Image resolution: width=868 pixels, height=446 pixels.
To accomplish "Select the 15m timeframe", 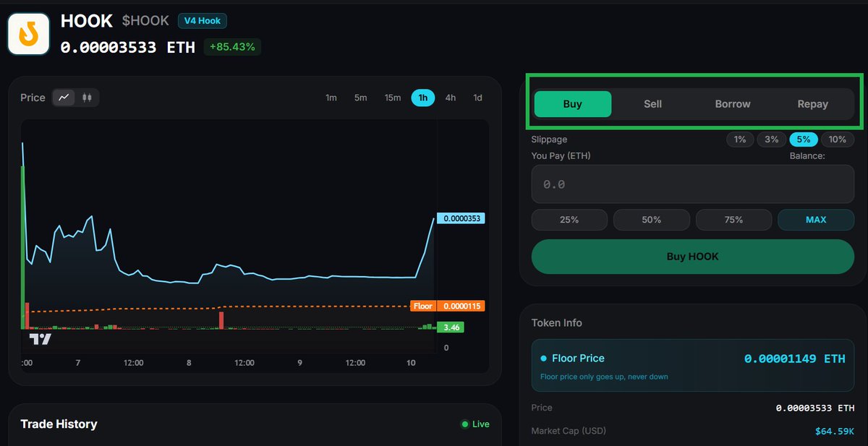I will pos(393,98).
